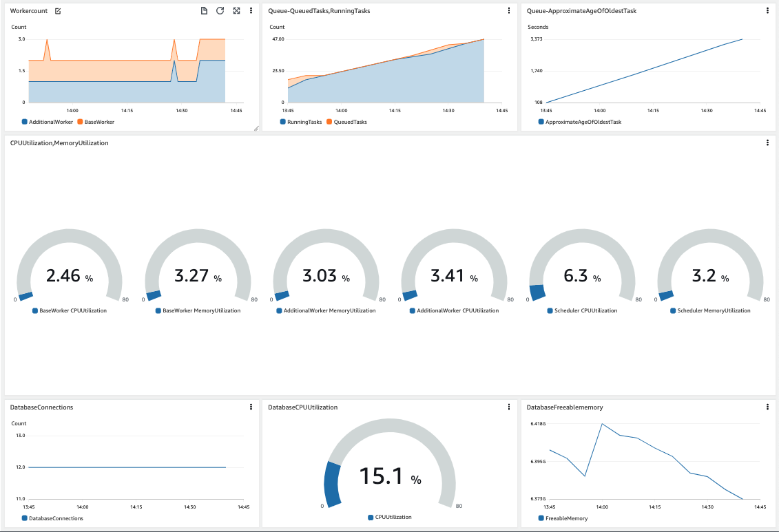779x532 pixels.
Task: Enlarge the Workercount widget to full screen
Action: point(236,10)
